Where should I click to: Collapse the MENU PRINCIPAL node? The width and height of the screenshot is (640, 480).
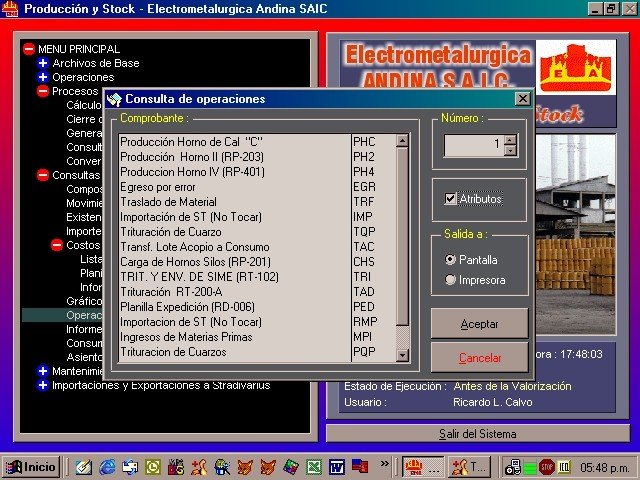[x=29, y=49]
